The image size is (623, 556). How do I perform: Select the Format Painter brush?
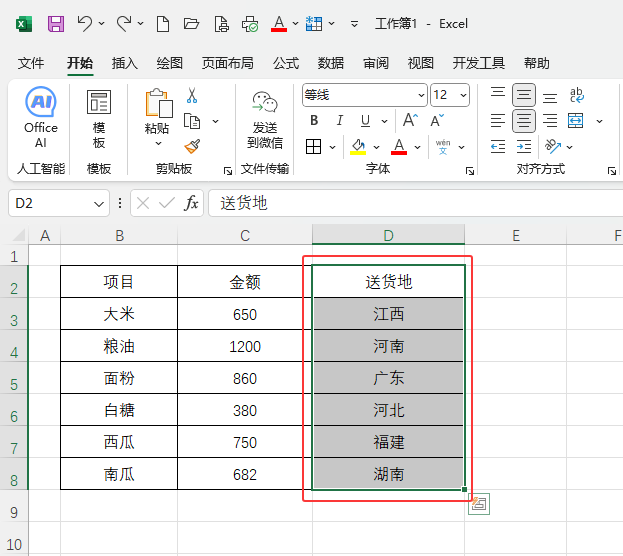tap(192, 146)
